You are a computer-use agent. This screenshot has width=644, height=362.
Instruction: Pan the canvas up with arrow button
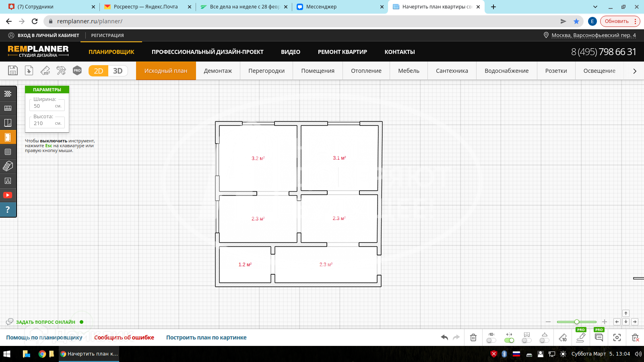pyautogui.click(x=626, y=313)
